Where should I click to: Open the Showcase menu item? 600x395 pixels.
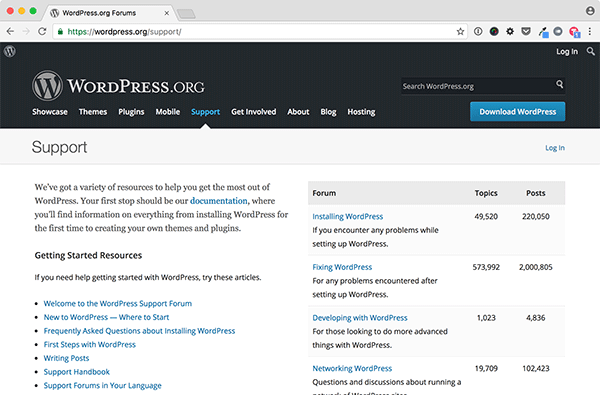[50, 112]
